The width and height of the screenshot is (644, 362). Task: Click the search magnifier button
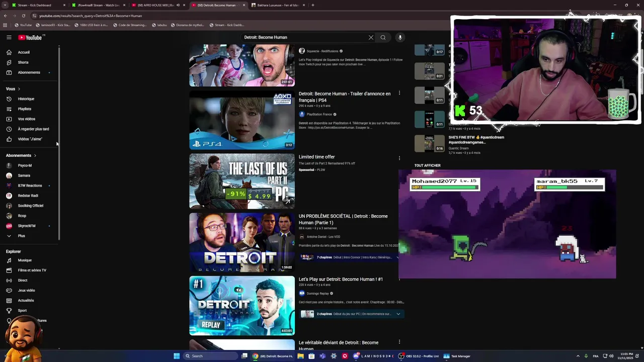[383, 37]
